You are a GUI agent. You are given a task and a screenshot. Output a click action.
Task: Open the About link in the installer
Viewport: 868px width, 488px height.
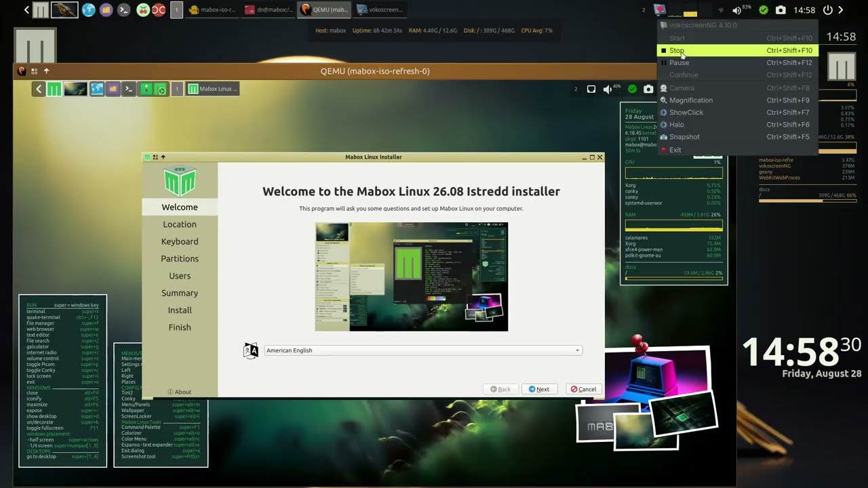(180, 392)
